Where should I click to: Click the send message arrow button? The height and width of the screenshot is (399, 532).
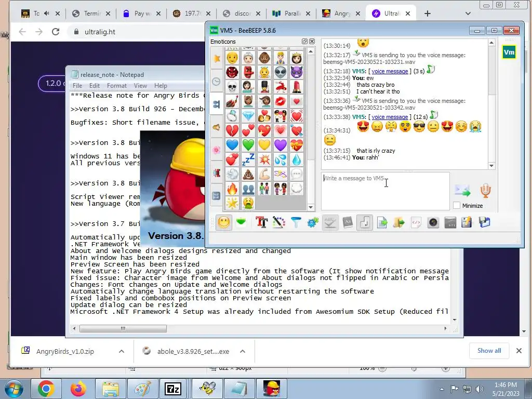coord(463,191)
